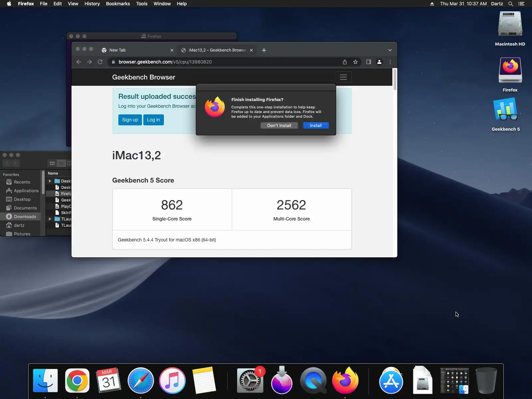Toggle Chrome's side panel icon
532x399 pixels.
[x=368, y=62]
